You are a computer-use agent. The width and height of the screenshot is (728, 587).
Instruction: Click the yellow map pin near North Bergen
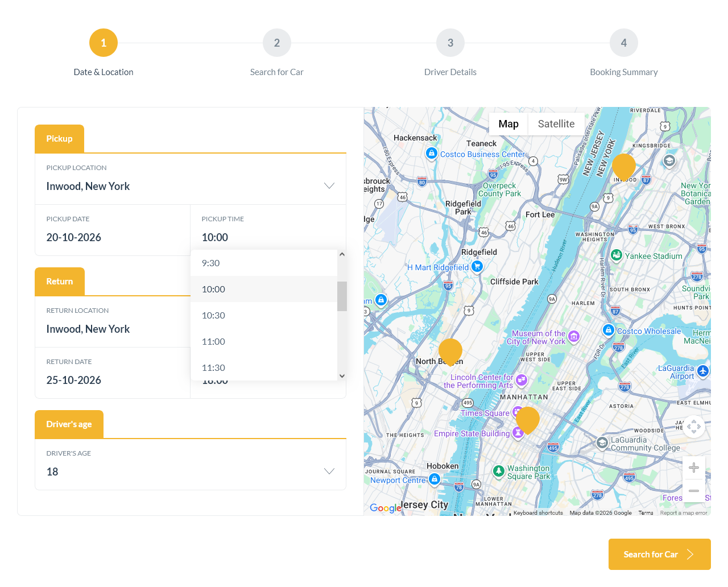(450, 352)
